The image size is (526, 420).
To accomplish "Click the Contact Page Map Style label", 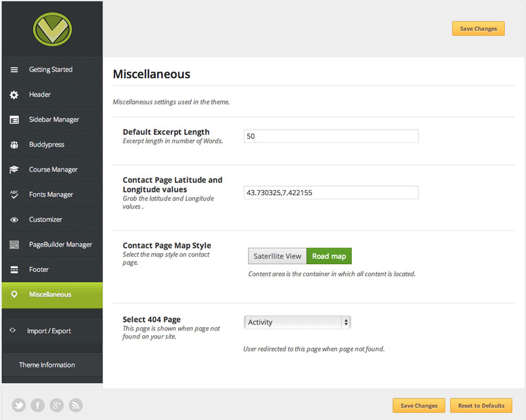I will coord(167,246).
